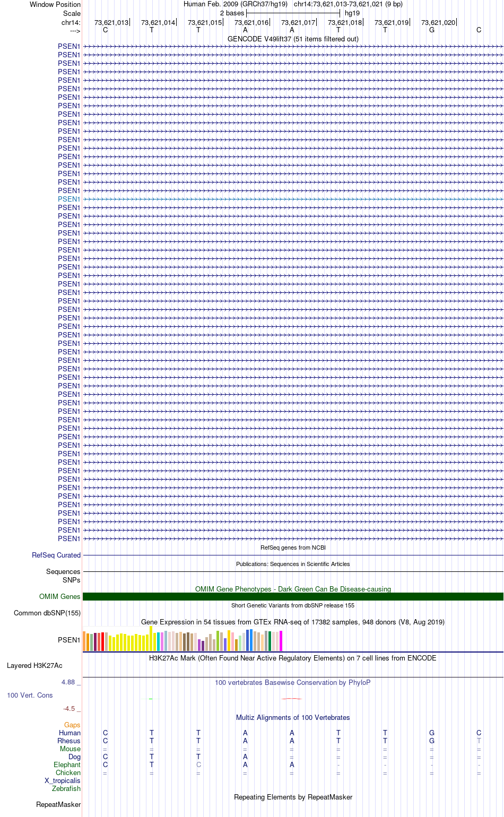
Task: Click the 'Chicken' species label
Action: pos(68,772)
